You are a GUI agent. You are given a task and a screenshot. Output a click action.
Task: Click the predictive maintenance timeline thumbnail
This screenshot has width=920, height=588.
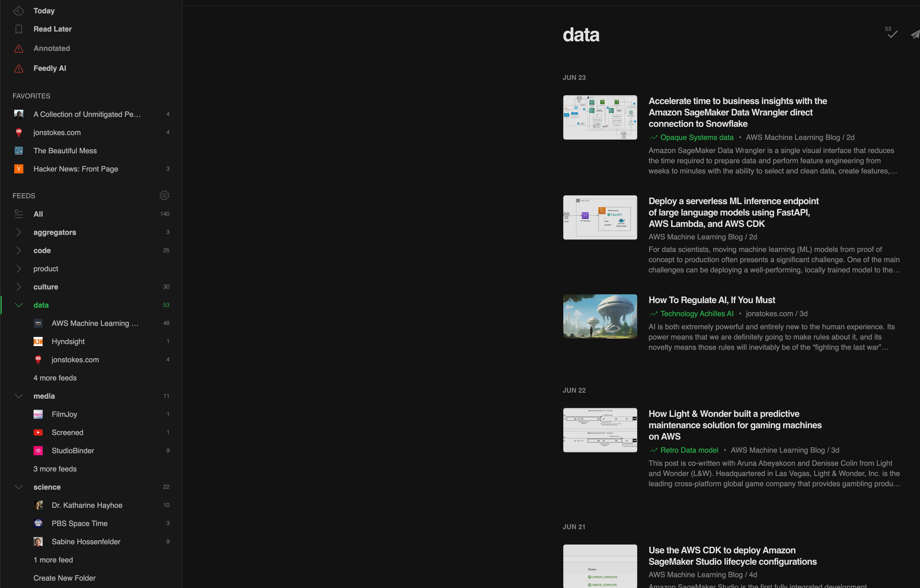coord(600,430)
